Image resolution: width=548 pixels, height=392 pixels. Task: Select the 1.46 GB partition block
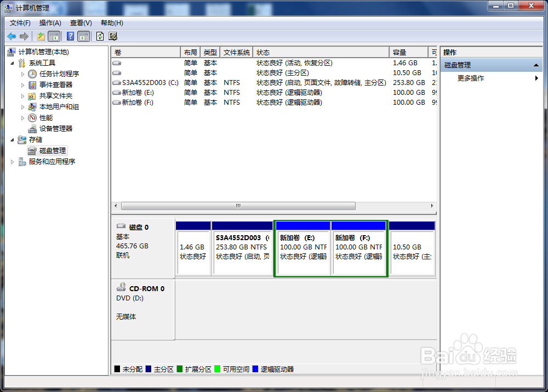pyautogui.click(x=193, y=248)
